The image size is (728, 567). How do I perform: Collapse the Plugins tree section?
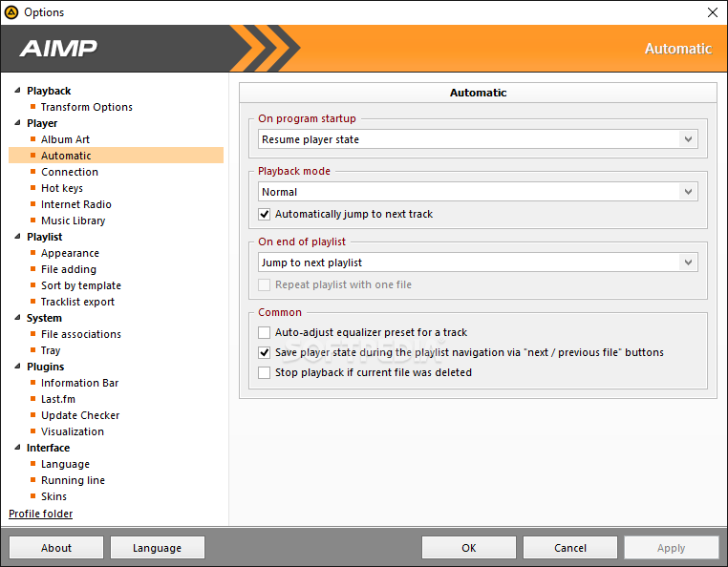tap(17, 367)
